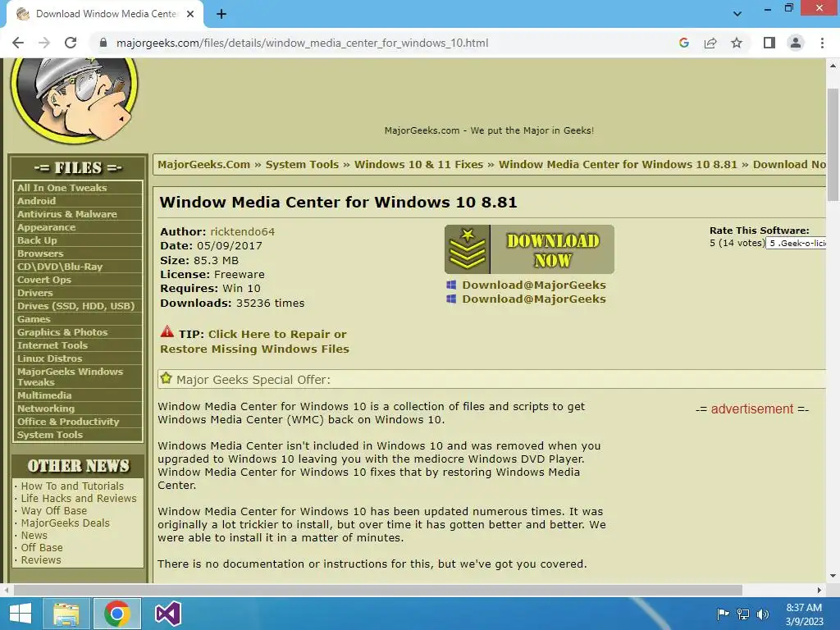Viewport: 840px width, 630px height.
Task: Bookmark this page with the star icon
Action: pos(737,43)
